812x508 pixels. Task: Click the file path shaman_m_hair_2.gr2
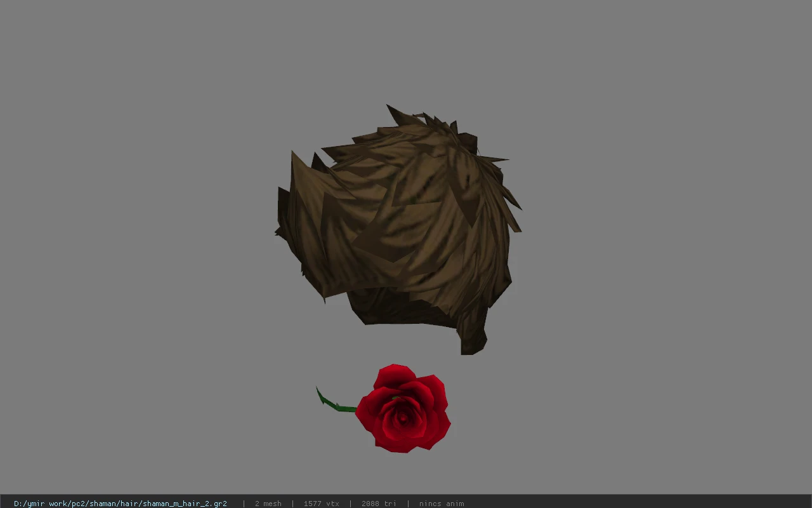[x=120, y=504]
